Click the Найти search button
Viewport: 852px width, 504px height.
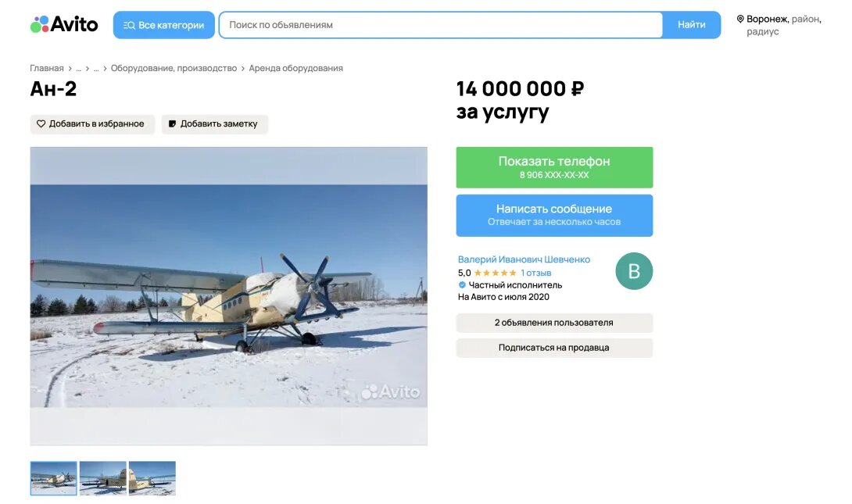(x=691, y=25)
